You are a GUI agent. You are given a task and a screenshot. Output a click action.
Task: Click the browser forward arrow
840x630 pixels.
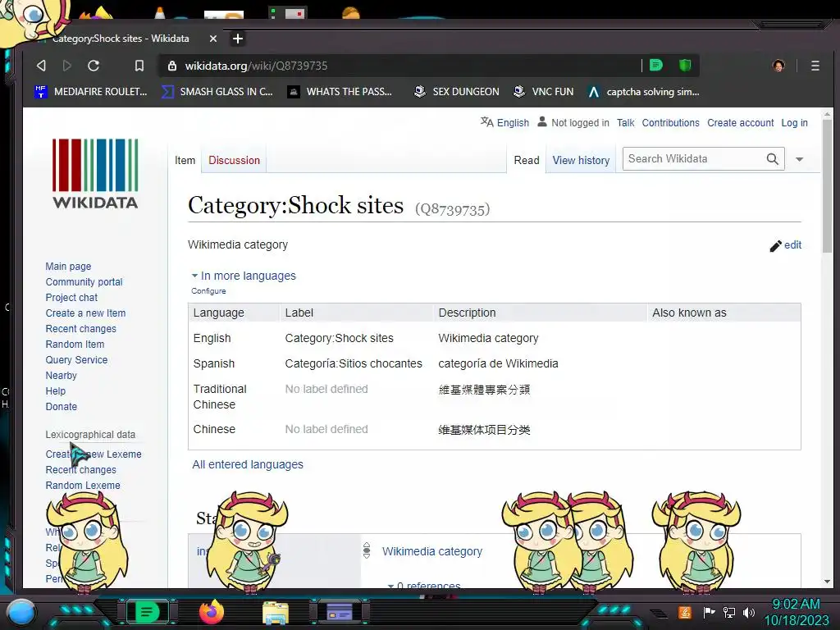tap(67, 66)
